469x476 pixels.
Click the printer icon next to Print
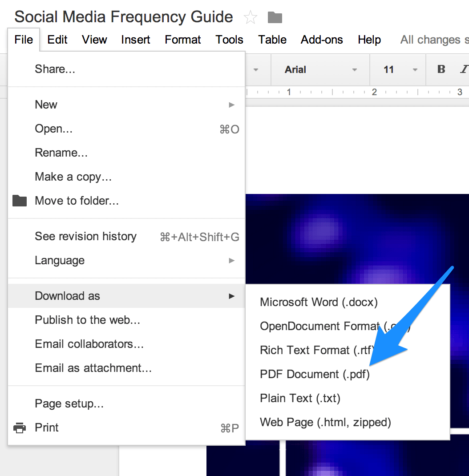(19, 428)
